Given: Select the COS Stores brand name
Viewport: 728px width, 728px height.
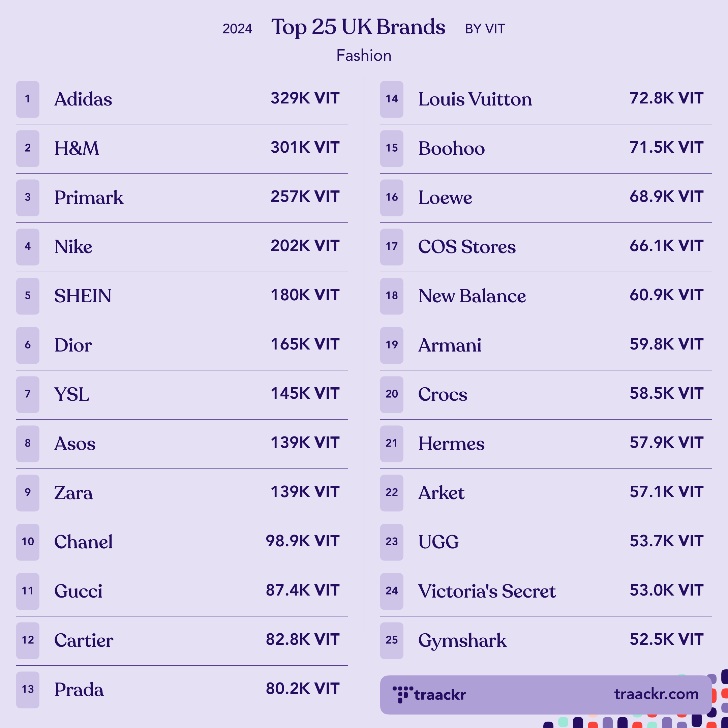Looking at the screenshot, I should (x=467, y=247).
